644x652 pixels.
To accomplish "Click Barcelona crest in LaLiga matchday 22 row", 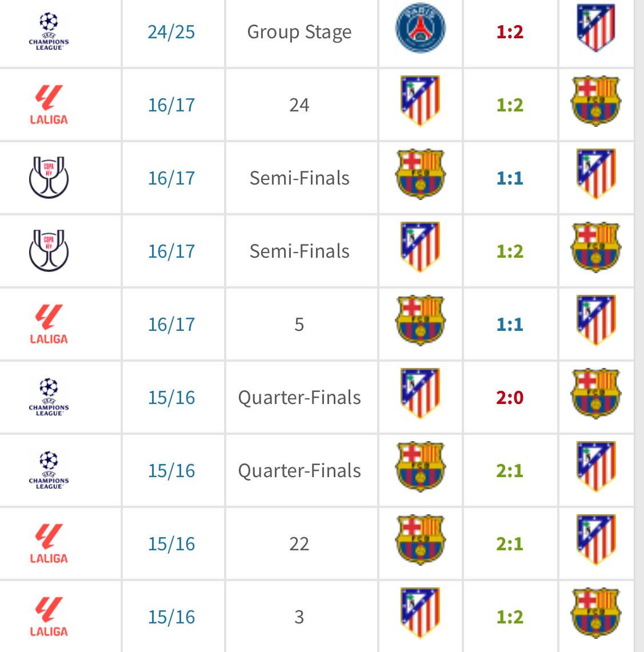I will 421,540.
